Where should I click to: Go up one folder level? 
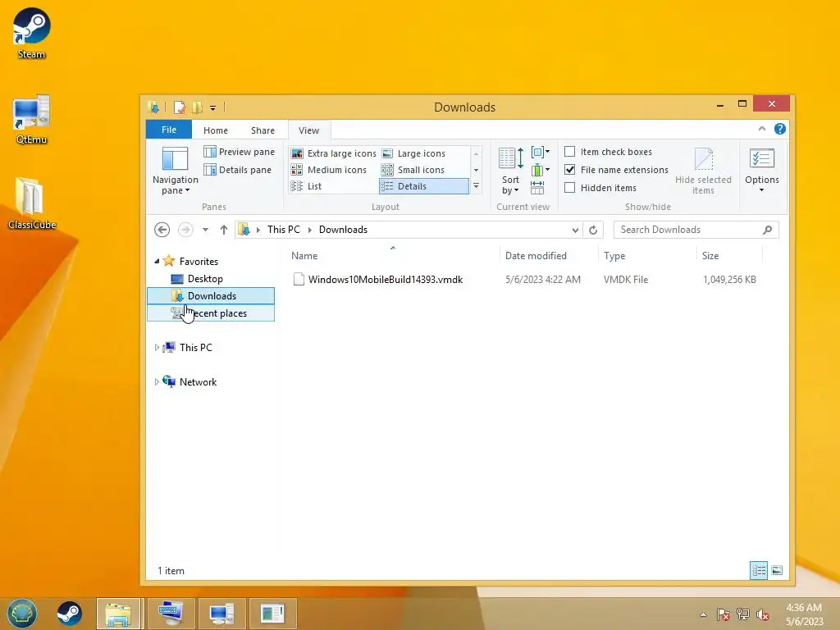coord(223,230)
